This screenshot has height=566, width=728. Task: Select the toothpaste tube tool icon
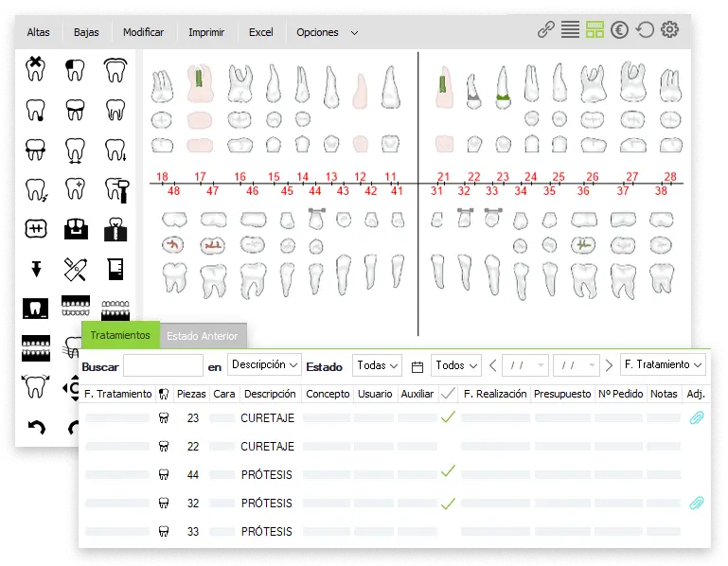coord(76,269)
